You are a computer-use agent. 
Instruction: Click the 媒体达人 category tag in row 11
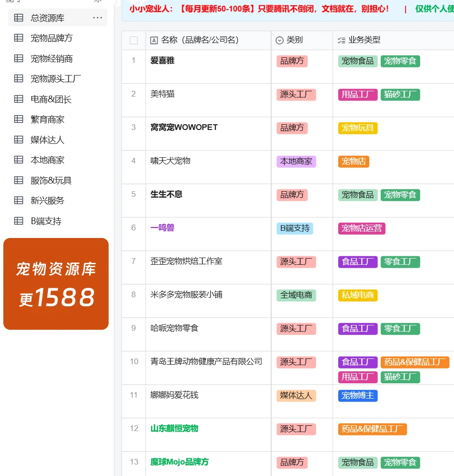pos(296,396)
